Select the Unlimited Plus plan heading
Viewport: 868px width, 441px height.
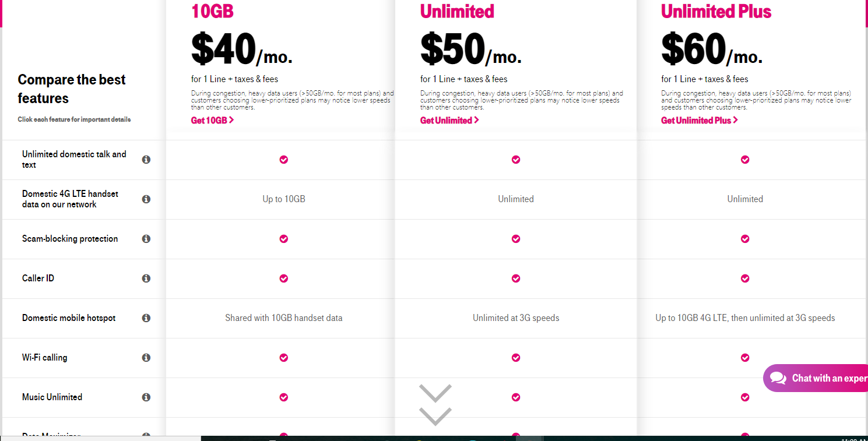(x=716, y=11)
